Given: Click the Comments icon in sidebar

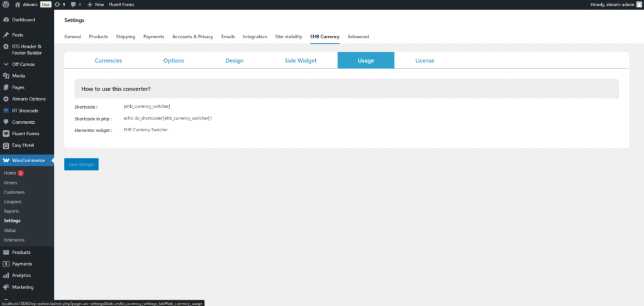Looking at the screenshot, I should [6, 122].
